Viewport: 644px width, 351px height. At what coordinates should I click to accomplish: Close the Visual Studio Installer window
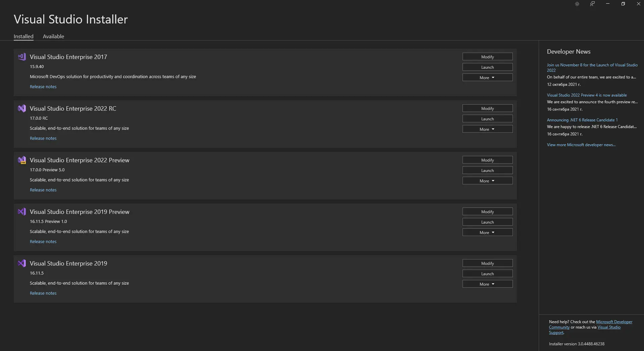(x=638, y=4)
